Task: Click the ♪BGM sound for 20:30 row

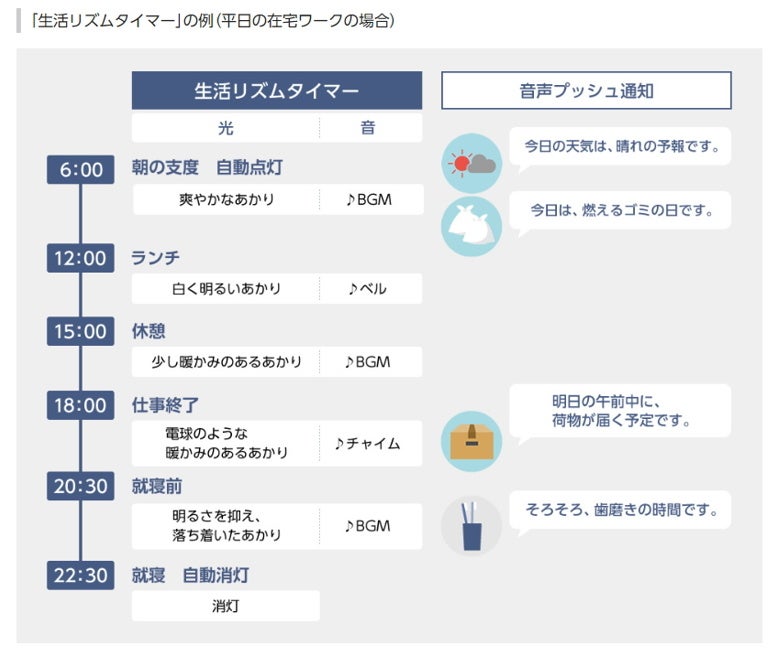Action: click(x=368, y=526)
